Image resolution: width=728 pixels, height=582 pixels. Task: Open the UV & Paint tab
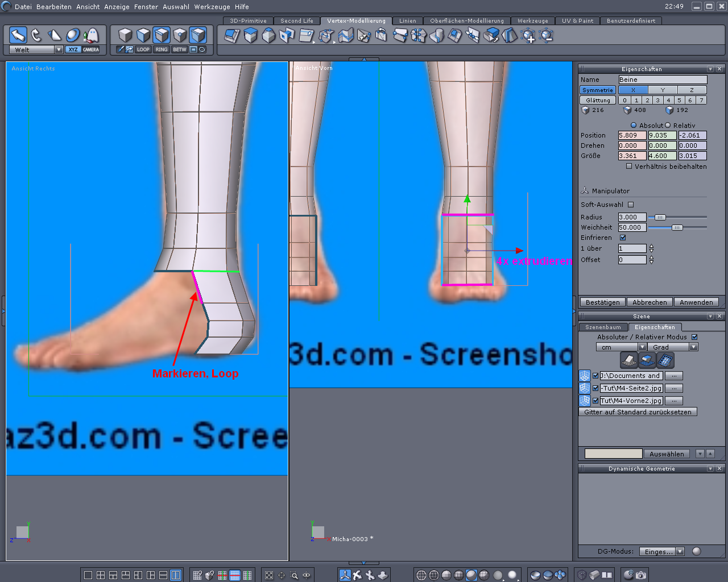578,20
